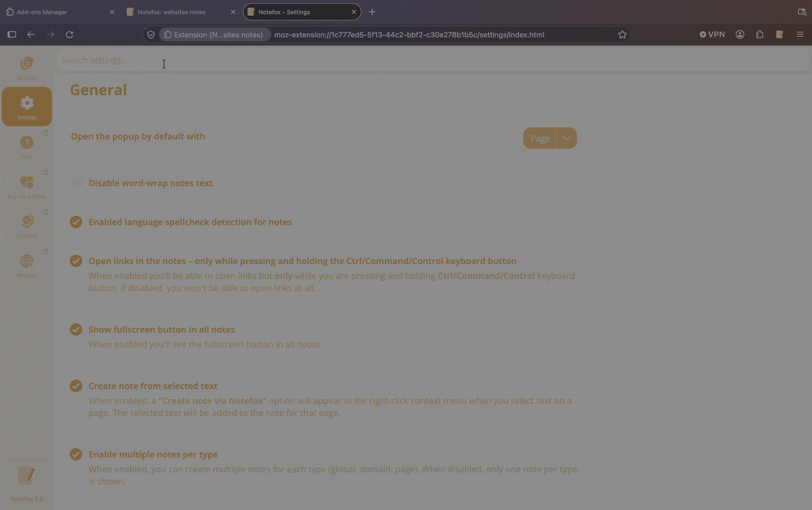Screen dimensions: 812x510
Task: Bookmark this page with the star icon
Action: coord(622,34)
